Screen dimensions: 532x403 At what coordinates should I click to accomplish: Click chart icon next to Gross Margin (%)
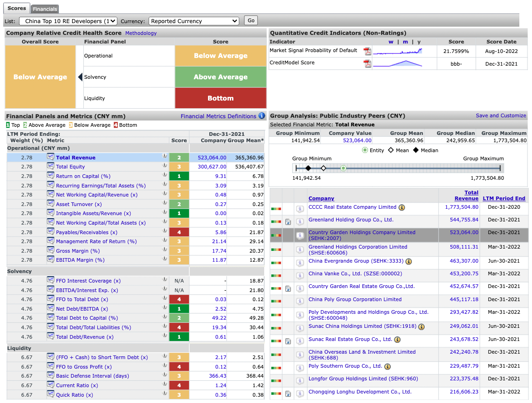(51, 250)
